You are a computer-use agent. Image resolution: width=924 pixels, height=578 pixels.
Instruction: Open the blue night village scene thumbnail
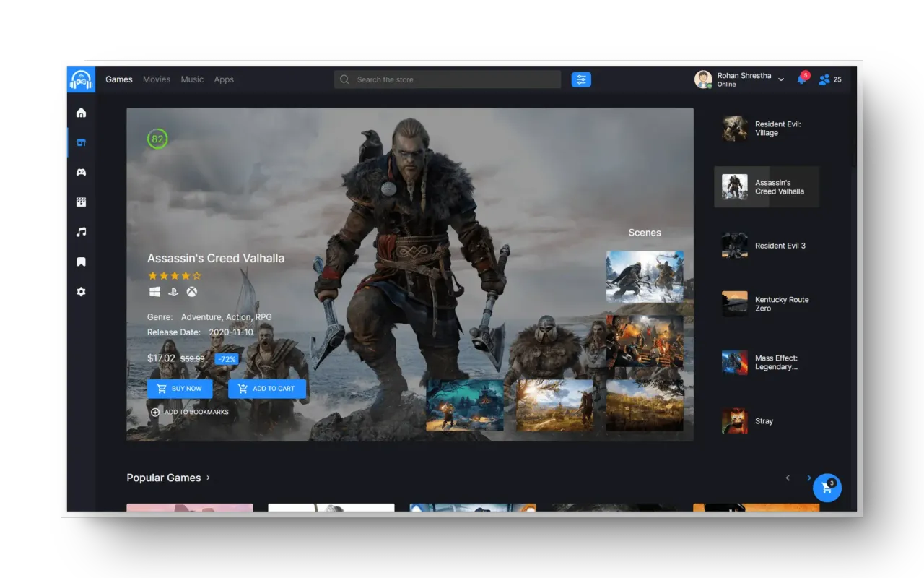pos(465,405)
